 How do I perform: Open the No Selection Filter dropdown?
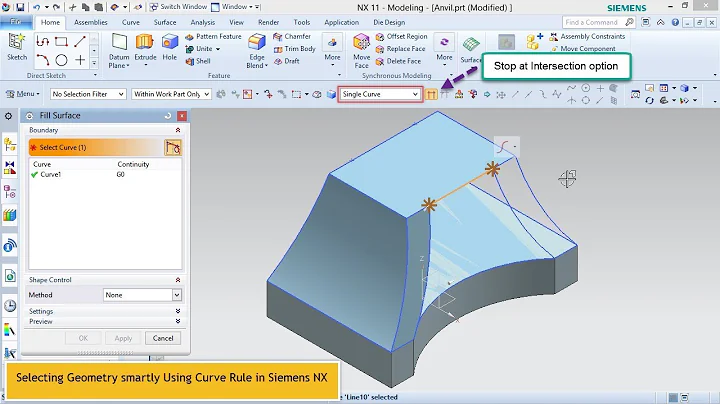point(88,94)
